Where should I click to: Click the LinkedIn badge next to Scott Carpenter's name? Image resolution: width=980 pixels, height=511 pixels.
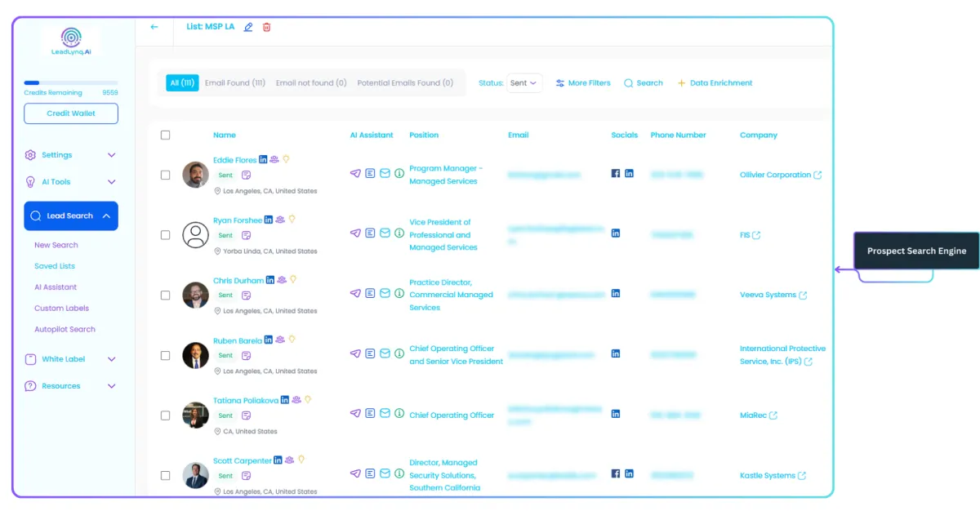tap(278, 460)
